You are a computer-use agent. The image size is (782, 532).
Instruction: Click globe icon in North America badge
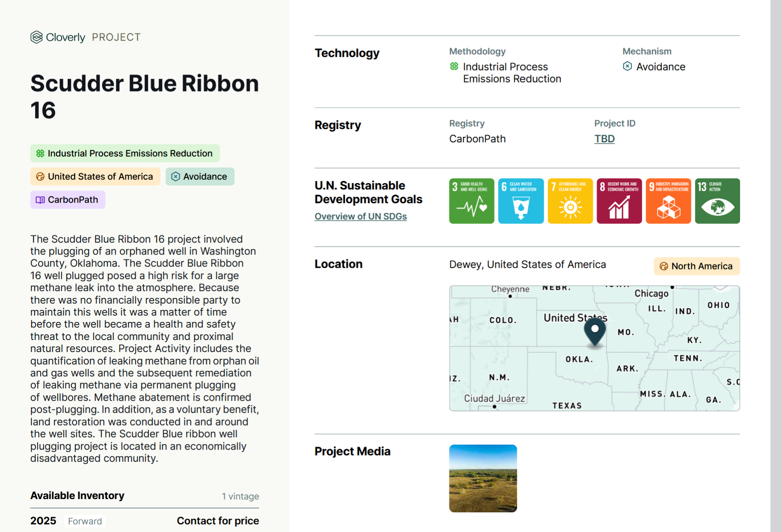pyautogui.click(x=664, y=266)
